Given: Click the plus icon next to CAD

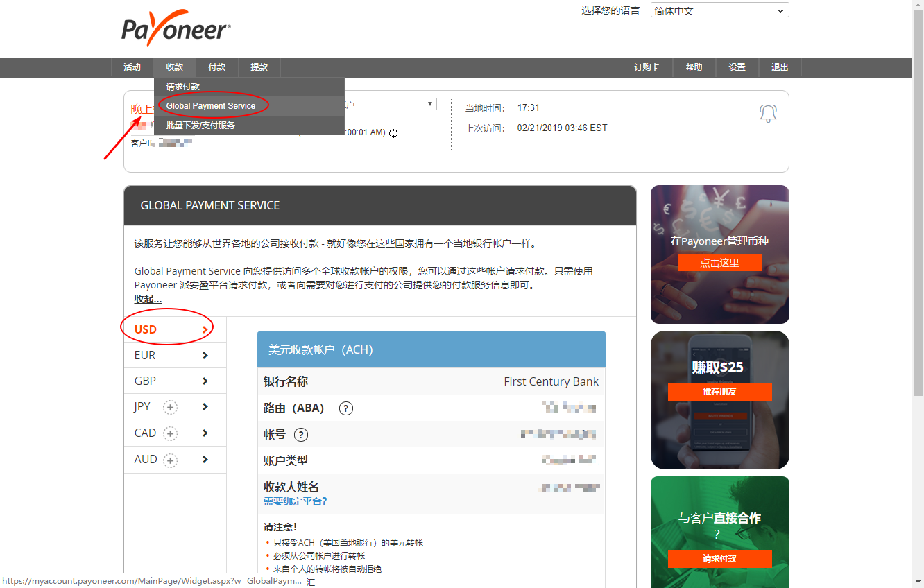Looking at the screenshot, I should pos(171,434).
